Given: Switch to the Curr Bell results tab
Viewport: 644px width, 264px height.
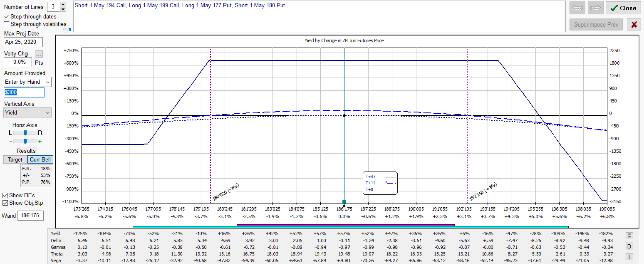Looking at the screenshot, I should [40, 160].
